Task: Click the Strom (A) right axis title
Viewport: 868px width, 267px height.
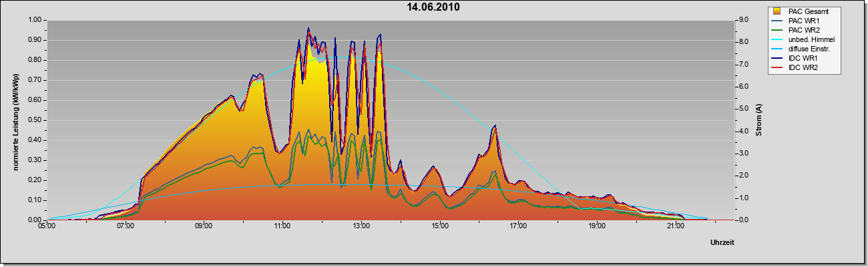Action: pos(758,120)
